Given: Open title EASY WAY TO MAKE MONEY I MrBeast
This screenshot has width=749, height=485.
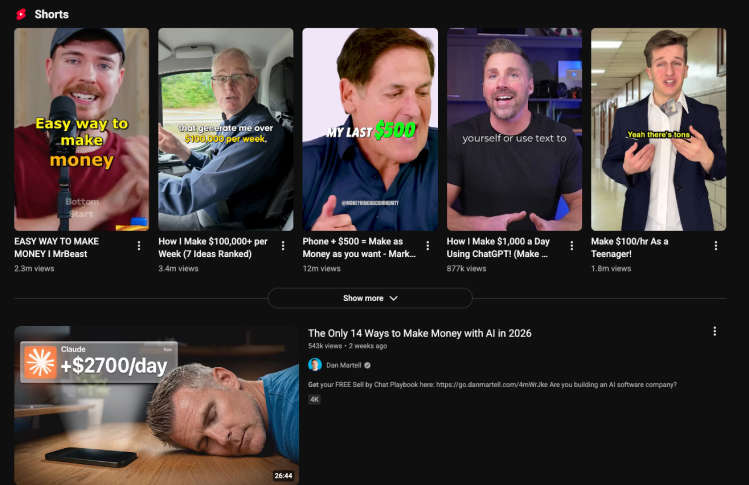Looking at the screenshot, I should (x=56, y=248).
